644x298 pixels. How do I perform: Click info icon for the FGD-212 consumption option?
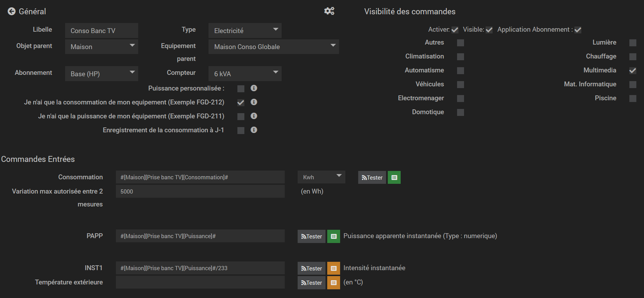click(x=254, y=102)
